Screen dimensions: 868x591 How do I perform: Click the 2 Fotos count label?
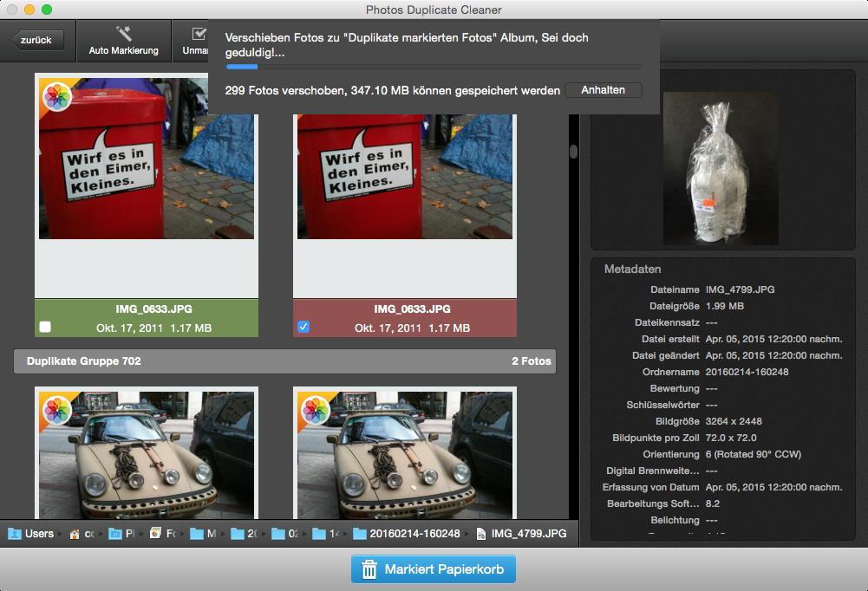[x=531, y=361]
